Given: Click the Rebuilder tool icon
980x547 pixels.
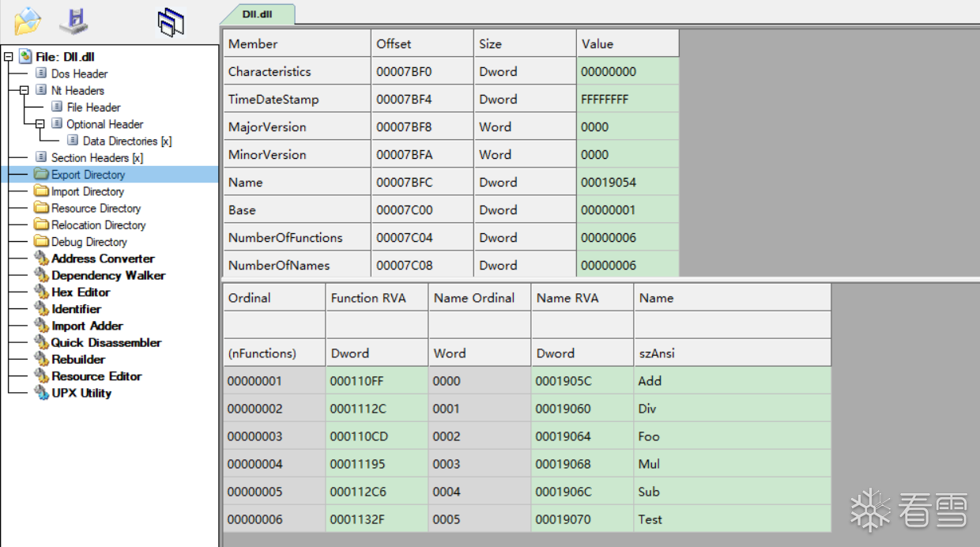Looking at the screenshot, I should (x=41, y=360).
